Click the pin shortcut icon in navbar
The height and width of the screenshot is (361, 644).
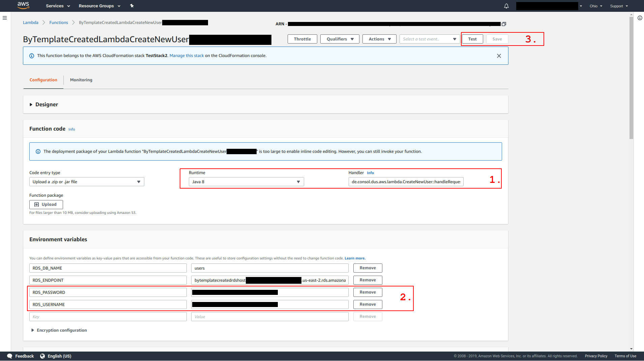point(132,6)
